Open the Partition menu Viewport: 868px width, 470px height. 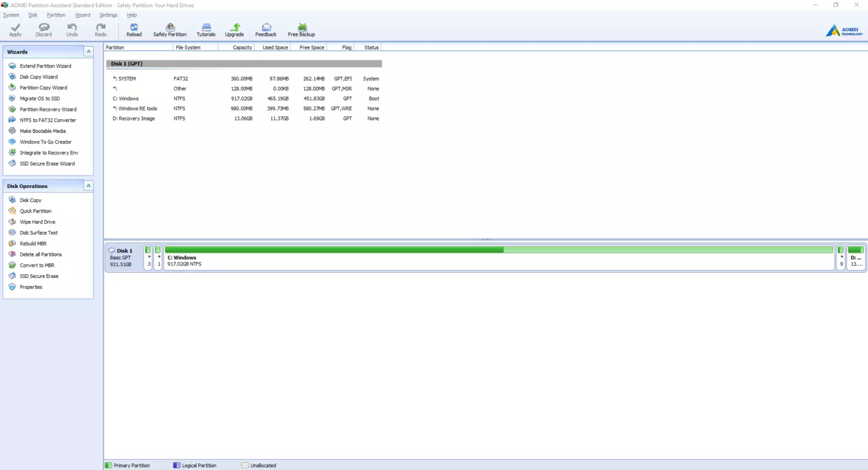56,15
